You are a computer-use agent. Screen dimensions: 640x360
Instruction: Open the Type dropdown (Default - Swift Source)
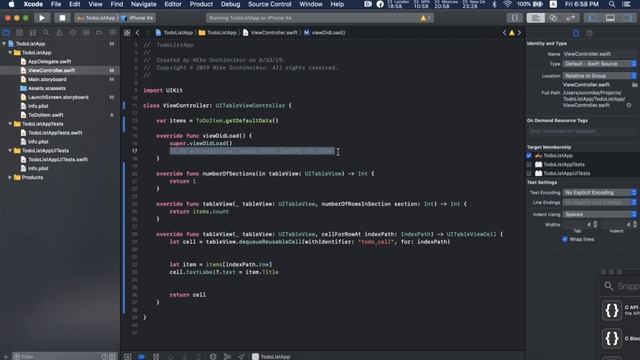coord(600,64)
